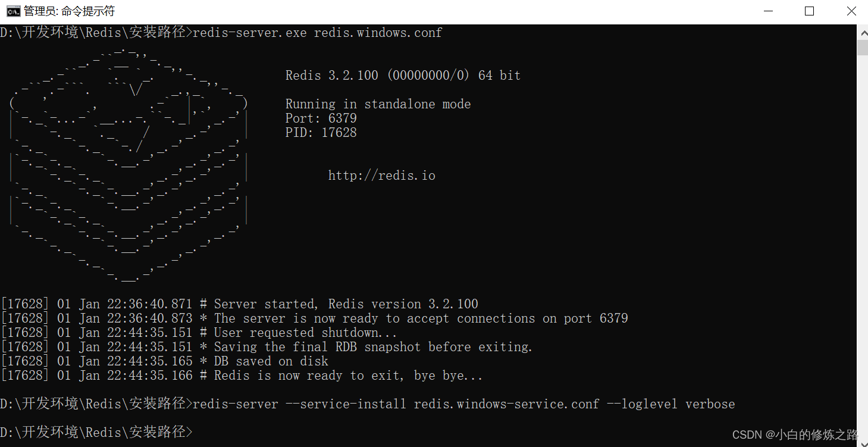
Task: Click the 'User requested shutdown...' log line
Action: tap(199, 333)
